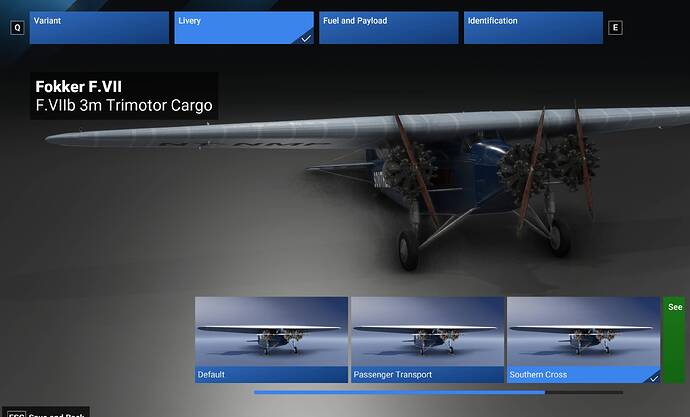This screenshot has width=690, height=417.
Task: Click the livery list horizontal scrollbar
Action: click(x=438, y=392)
